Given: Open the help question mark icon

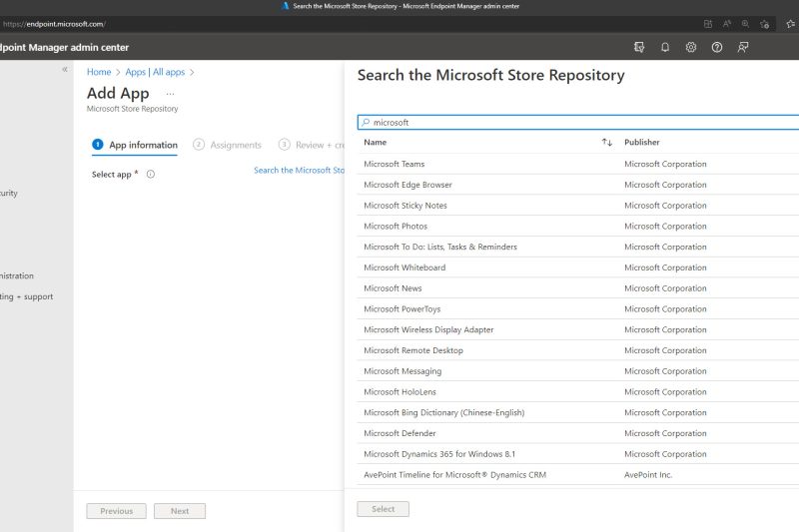Looking at the screenshot, I should click(x=717, y=47).
